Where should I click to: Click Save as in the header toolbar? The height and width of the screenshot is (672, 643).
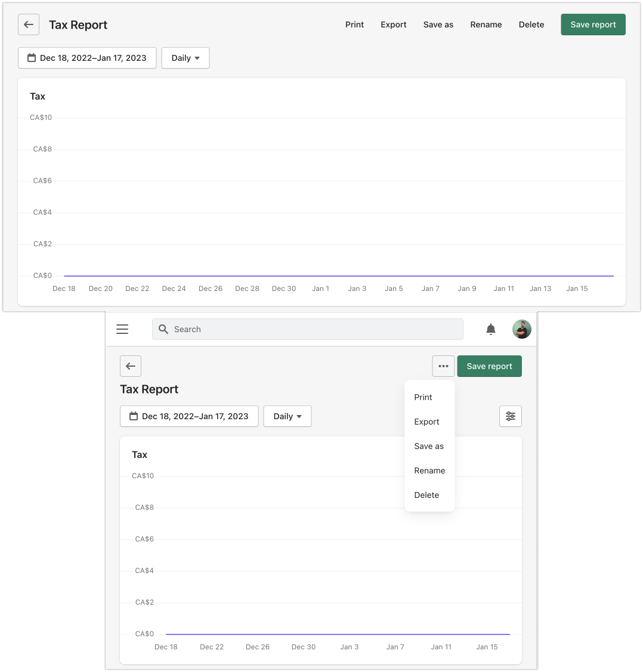pyautogui.click(x=438, y=24)
